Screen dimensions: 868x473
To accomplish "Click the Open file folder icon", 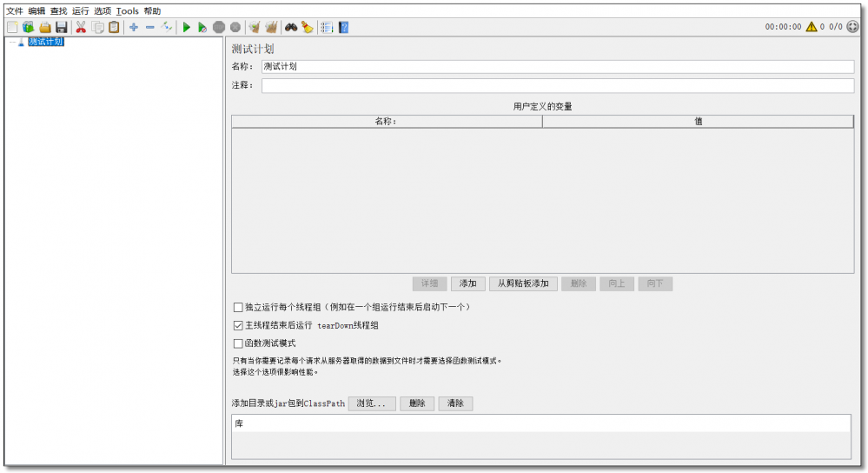I will (45, 27).
